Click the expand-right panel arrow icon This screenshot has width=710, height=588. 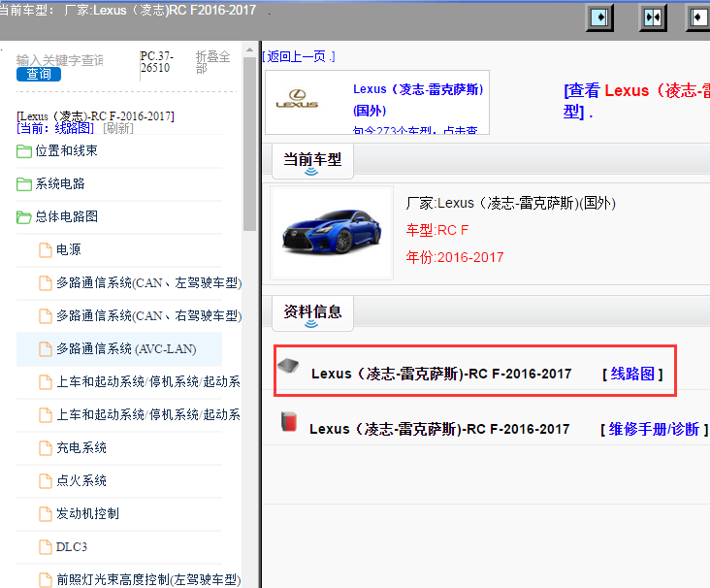(599, 18)
